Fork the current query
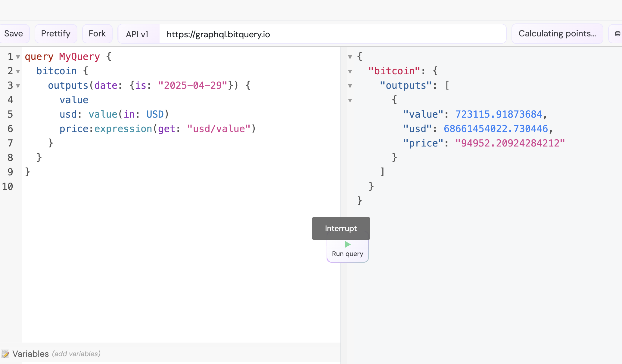Screen dimensions: 622x364 [97, 34]
